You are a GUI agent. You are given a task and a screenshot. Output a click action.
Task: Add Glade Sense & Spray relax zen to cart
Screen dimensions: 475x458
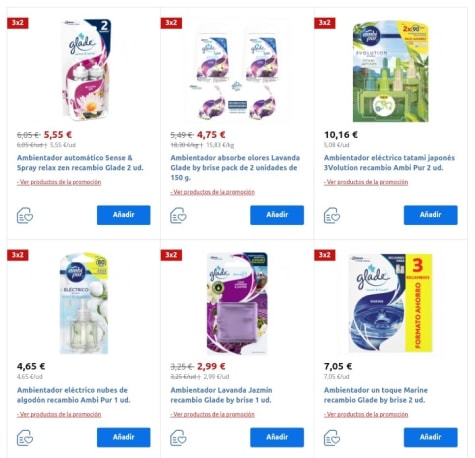(x=124, y=215)
